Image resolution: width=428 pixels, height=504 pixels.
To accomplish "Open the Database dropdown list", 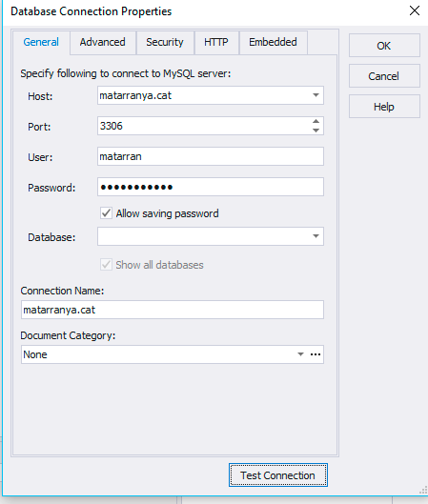I will tap(316, 236).
